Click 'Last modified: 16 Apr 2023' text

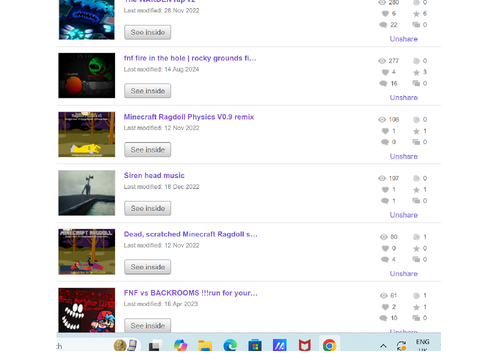[x=161, y=304]
